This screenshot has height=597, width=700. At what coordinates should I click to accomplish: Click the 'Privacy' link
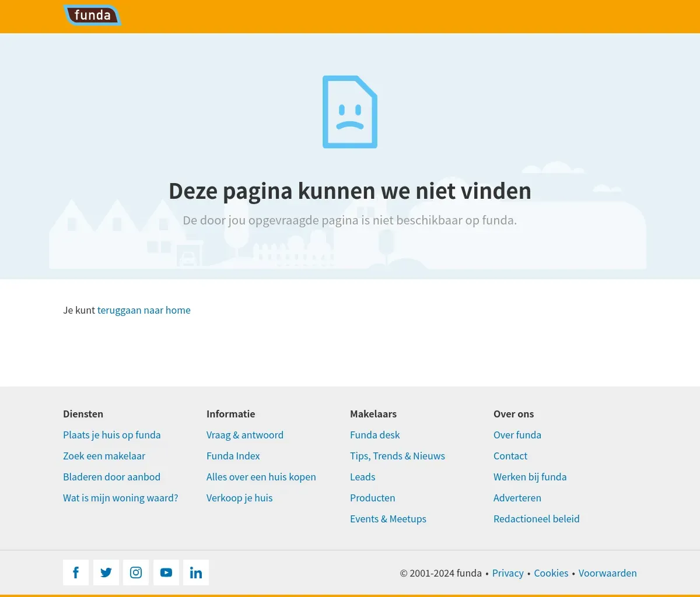[x=508, y=573]
